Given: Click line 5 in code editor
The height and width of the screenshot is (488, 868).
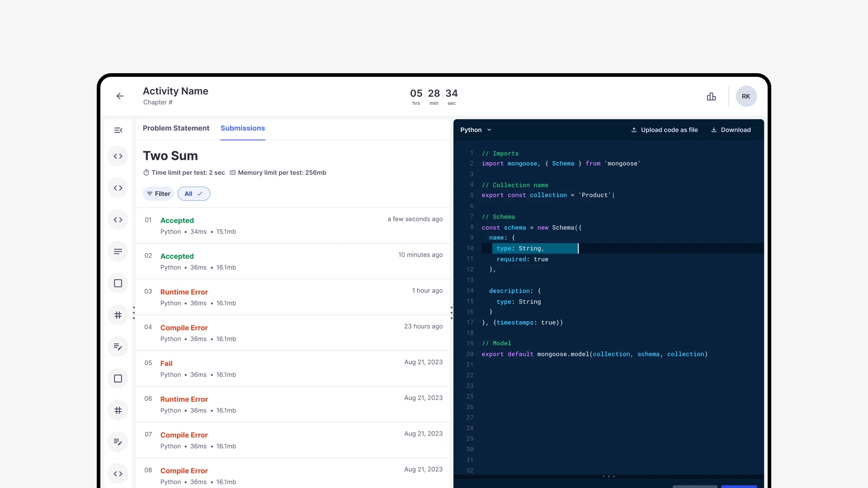Looking at the screenshot, I should (547, 195).
